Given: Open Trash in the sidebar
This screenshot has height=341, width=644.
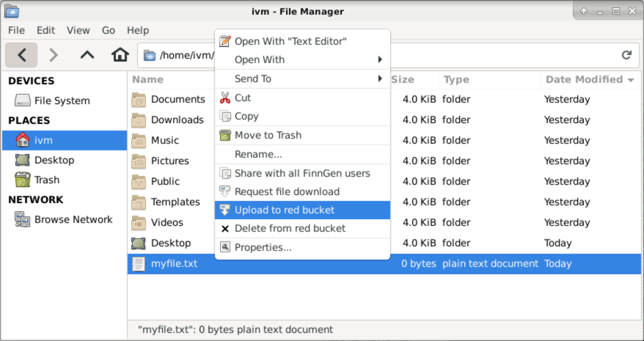Looking at the screenshot, I should click(x=47, y=180).
